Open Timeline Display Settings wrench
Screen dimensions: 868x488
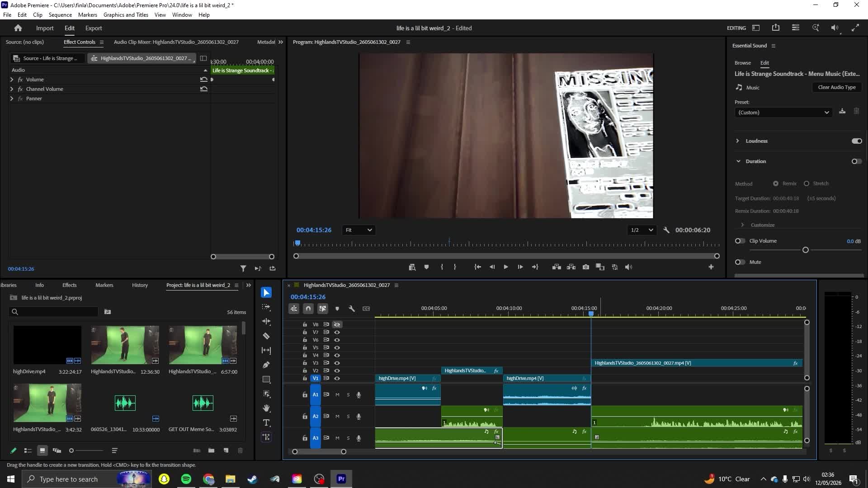(x=352, y=309)
